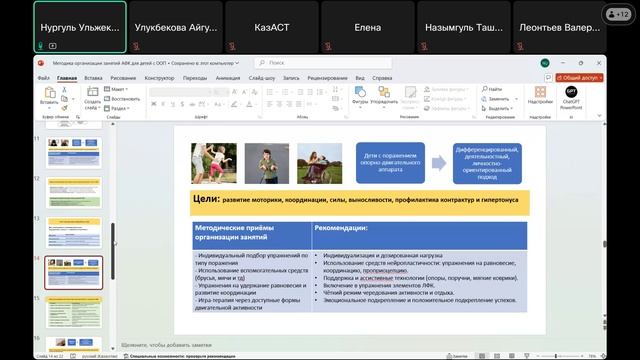Viewport: 640px width, 360px height.
Task: Click the Notes (Заметки) status bar button
Action: (457, 356)
